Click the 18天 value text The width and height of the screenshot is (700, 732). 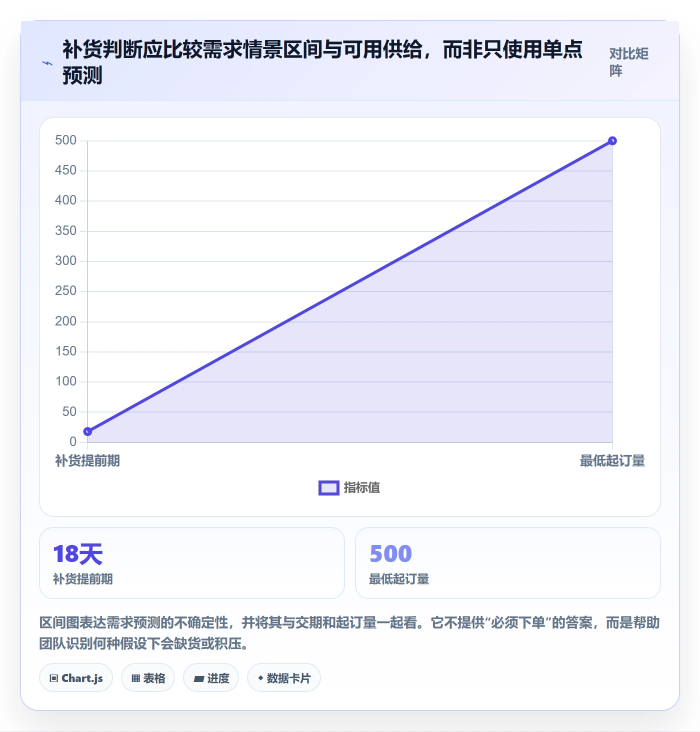78,554
